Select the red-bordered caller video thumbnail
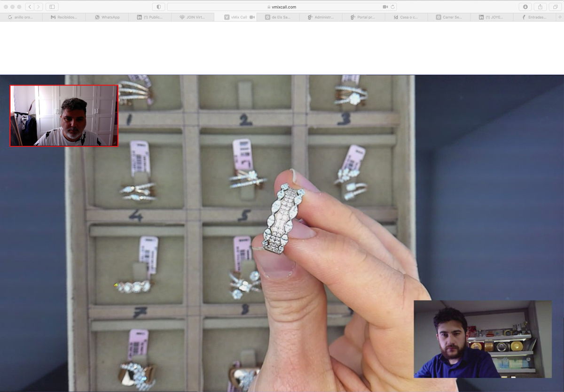Viewport: 564px width, 392px height. click(64, 115)
